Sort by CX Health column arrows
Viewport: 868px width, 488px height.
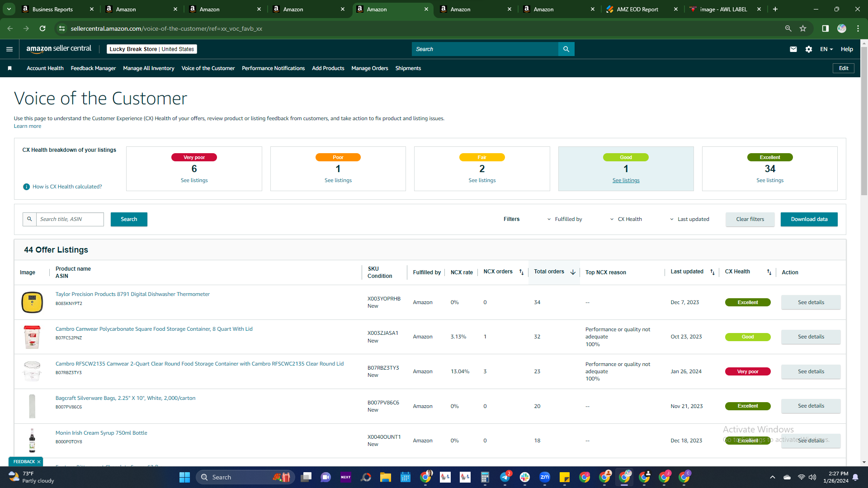[x=769, y=272]
